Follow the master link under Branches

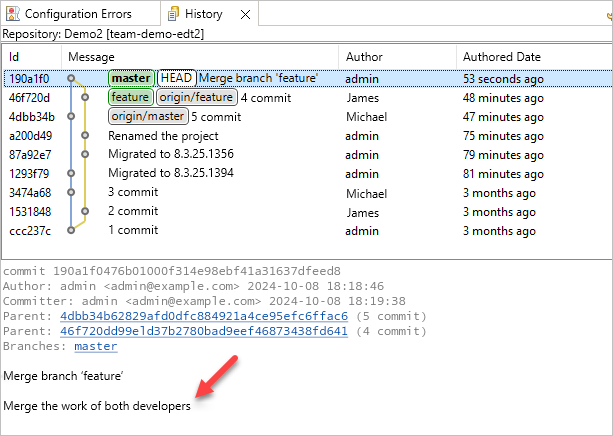[95, 346]
